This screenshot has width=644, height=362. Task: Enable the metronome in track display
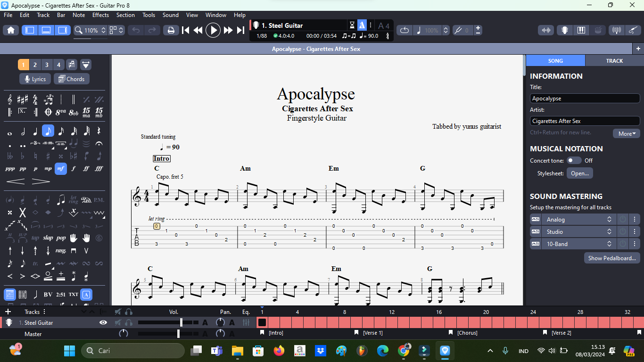coord(362,25)
